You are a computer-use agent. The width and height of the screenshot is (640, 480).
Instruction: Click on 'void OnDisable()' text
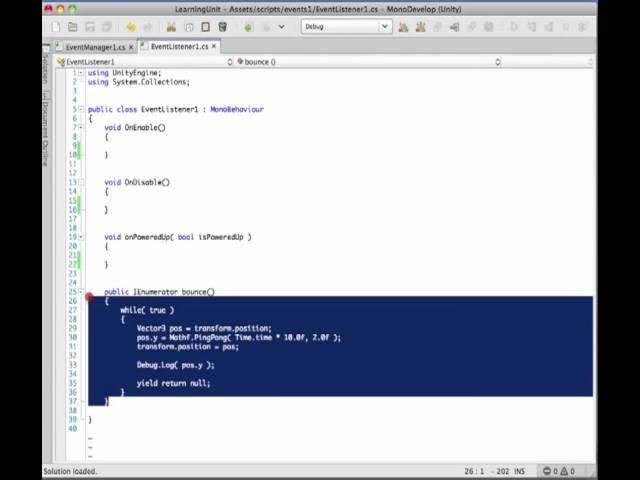[x=137, y=182]
